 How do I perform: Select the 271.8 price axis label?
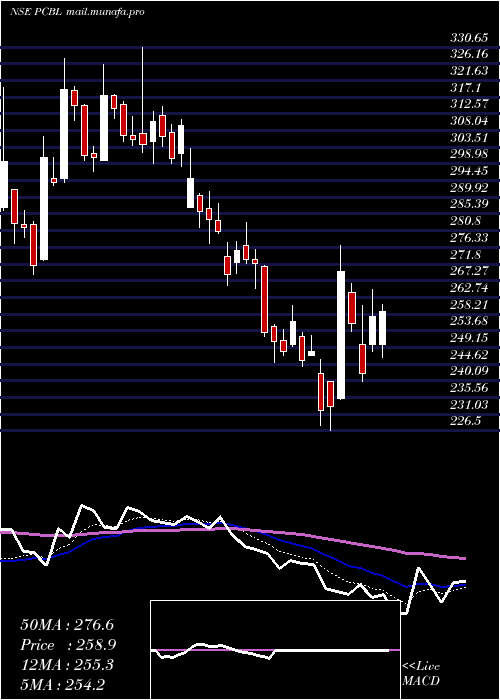(x=465, y=254)
